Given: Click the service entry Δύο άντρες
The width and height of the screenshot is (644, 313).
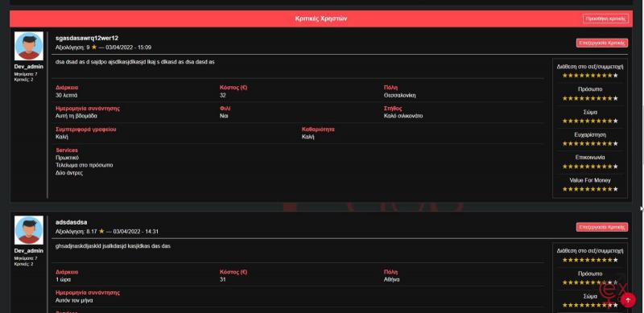Looking at the screenshot, I should coord(69,173).
